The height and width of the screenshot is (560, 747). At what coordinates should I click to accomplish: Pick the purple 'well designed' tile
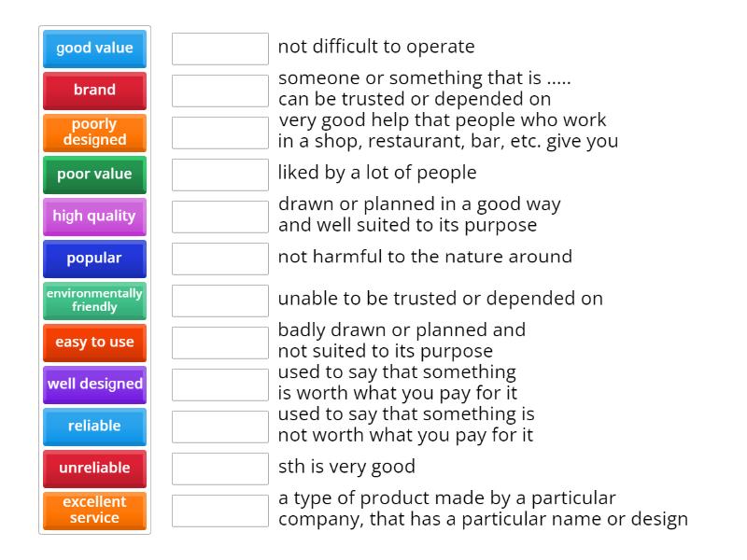[x=94, y=385]
